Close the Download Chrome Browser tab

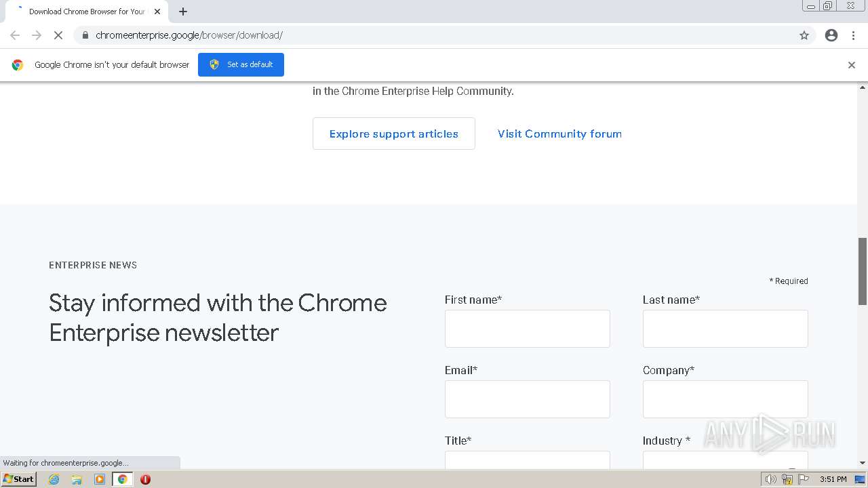pyautogui.click(x=157, y=12)
